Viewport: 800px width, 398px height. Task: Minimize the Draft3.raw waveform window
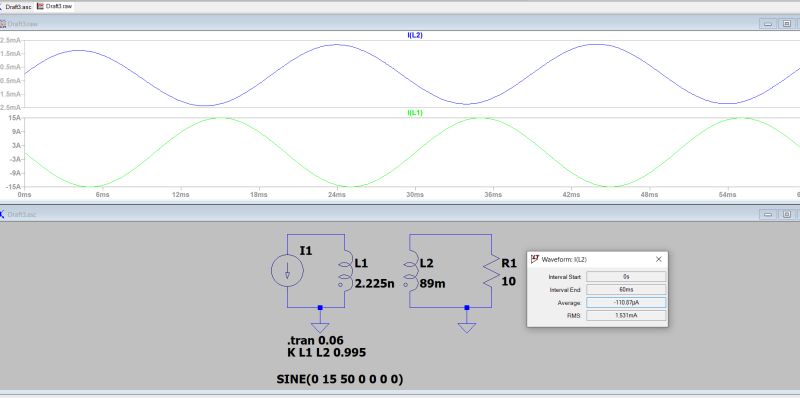(x=768, y=24)
